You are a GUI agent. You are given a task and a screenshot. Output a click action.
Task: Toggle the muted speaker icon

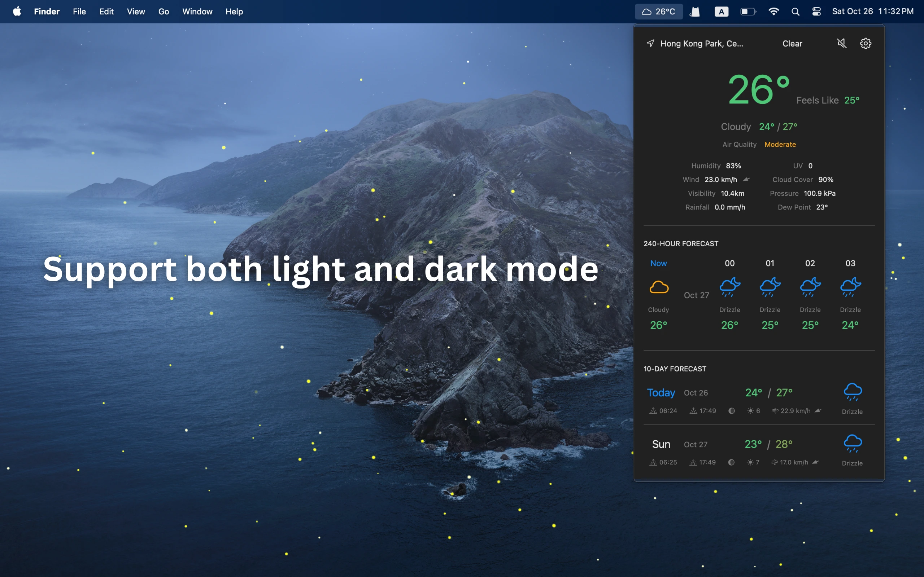(842, 44)
